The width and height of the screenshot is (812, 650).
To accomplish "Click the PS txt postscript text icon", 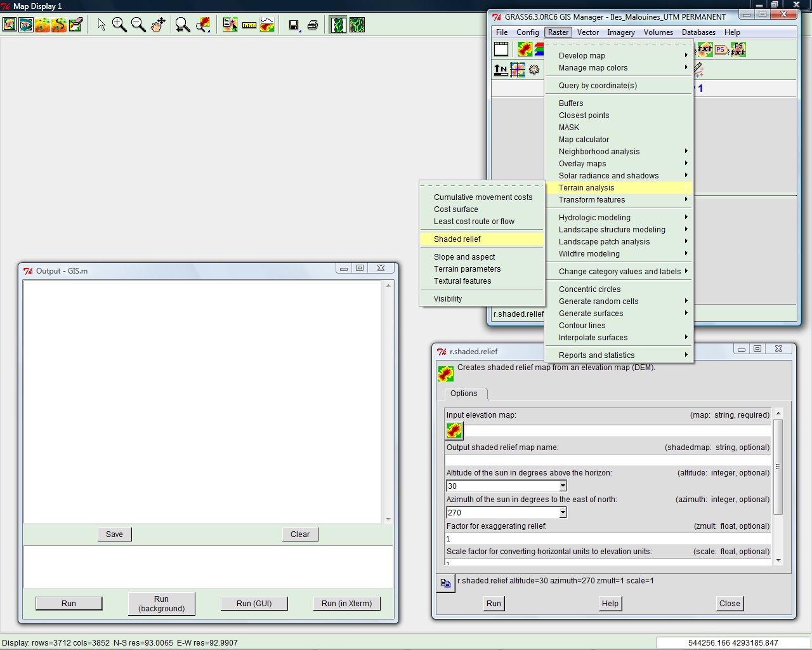I will coord(738,49).
